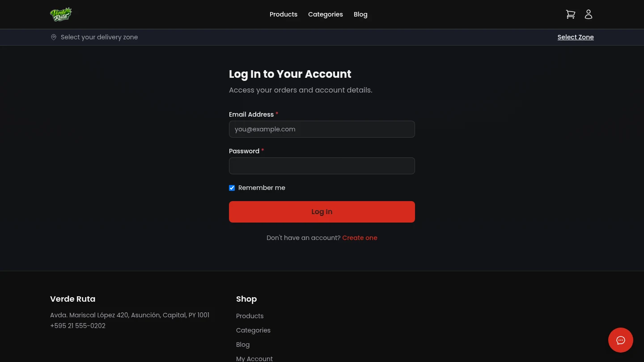Click the Create one link
This screenshot has height=362, width=644.
(360, 238)
